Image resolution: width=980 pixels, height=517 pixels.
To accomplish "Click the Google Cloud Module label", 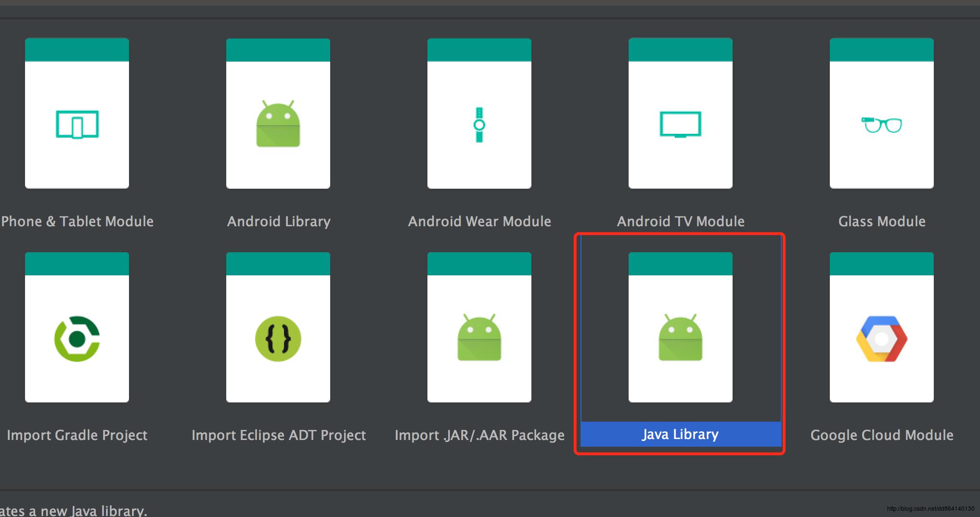I will (882, 435).
